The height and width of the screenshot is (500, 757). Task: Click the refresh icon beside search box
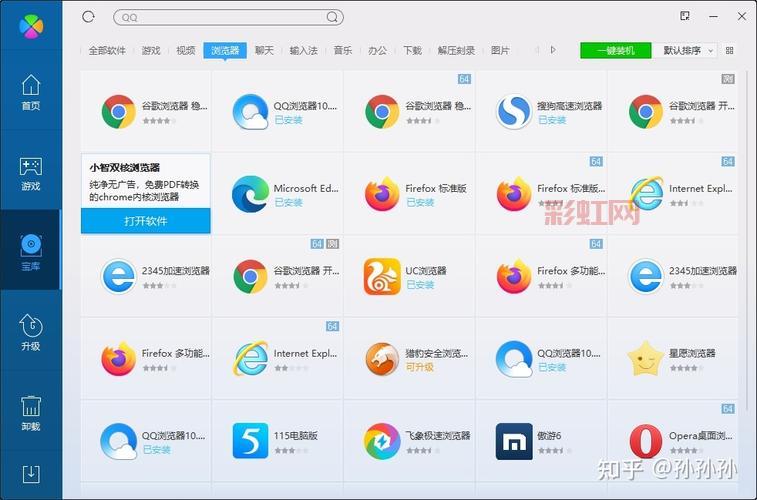tap(88, 17)
